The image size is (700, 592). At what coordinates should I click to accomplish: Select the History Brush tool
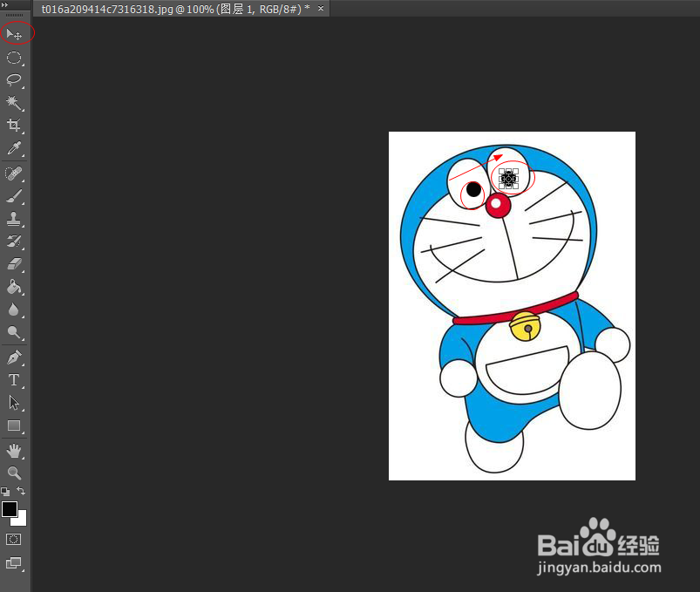(x=14, y=242)
